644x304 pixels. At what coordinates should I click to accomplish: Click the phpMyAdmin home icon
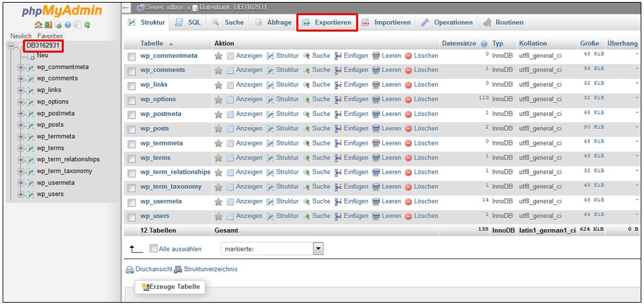point(39,26)
